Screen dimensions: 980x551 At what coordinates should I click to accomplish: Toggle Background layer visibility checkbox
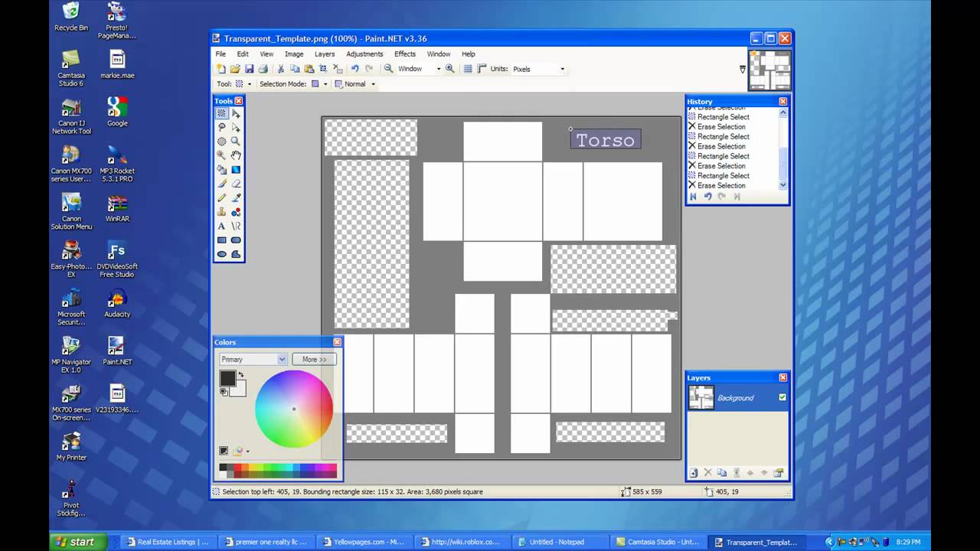pyautogui.click(x=782, y=397)
